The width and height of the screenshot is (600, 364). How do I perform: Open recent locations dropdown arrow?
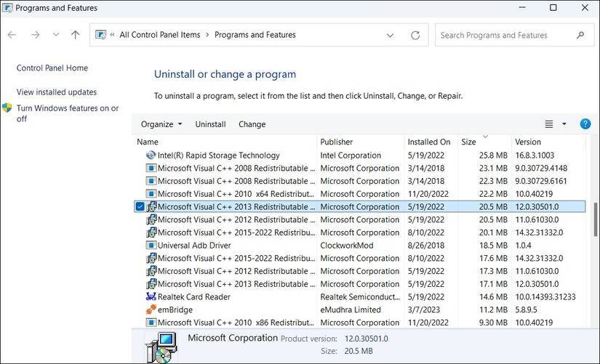click(55, 35)
